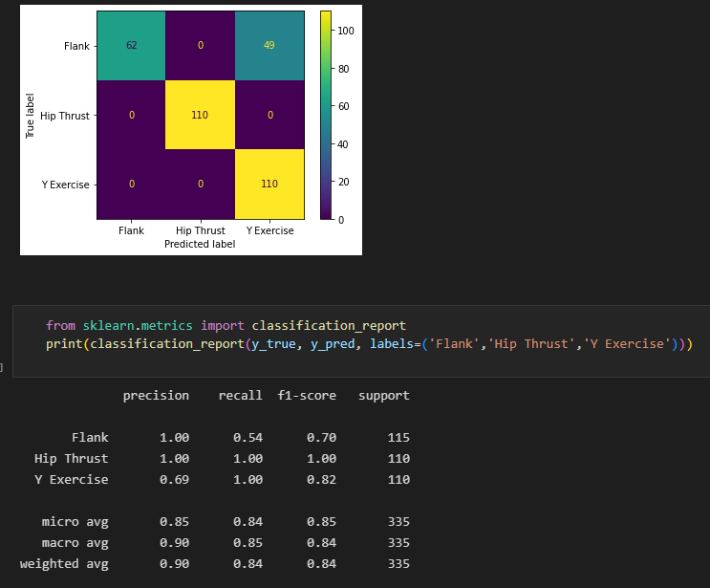
Task: Click the viridis colorbar beside the matrix
Action: tap(325, 115)
